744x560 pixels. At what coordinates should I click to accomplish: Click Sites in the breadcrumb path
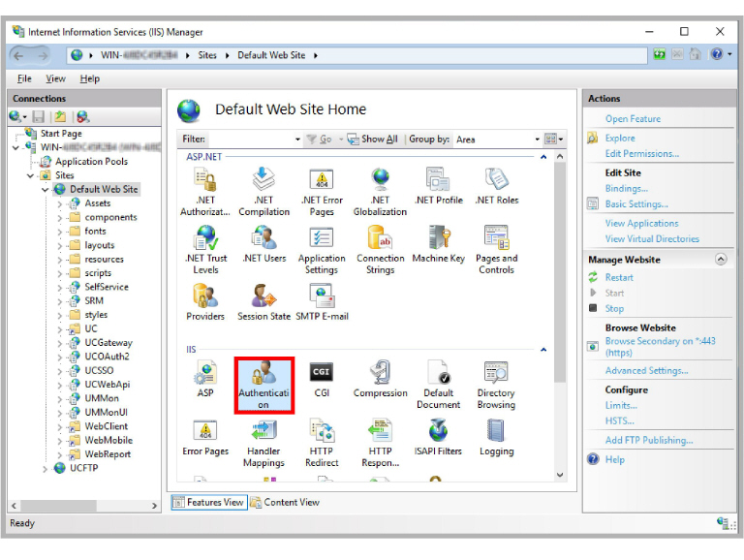pos(207,55)
